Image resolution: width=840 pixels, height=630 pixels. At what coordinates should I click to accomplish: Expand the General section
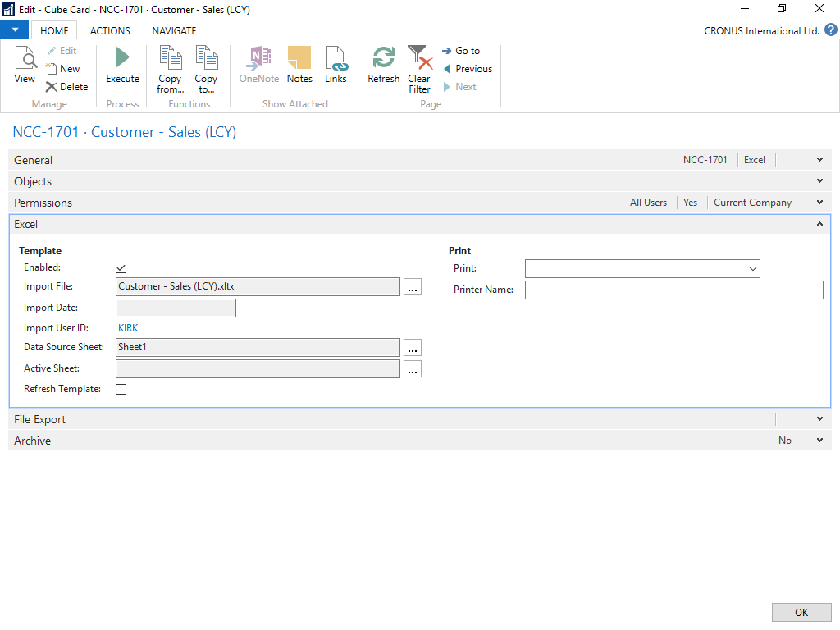[819, 160]
